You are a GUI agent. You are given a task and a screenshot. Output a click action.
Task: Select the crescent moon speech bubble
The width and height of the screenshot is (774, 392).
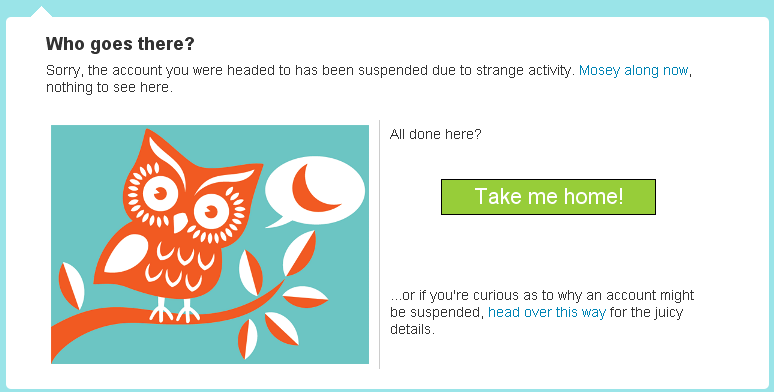coord(314,192)
